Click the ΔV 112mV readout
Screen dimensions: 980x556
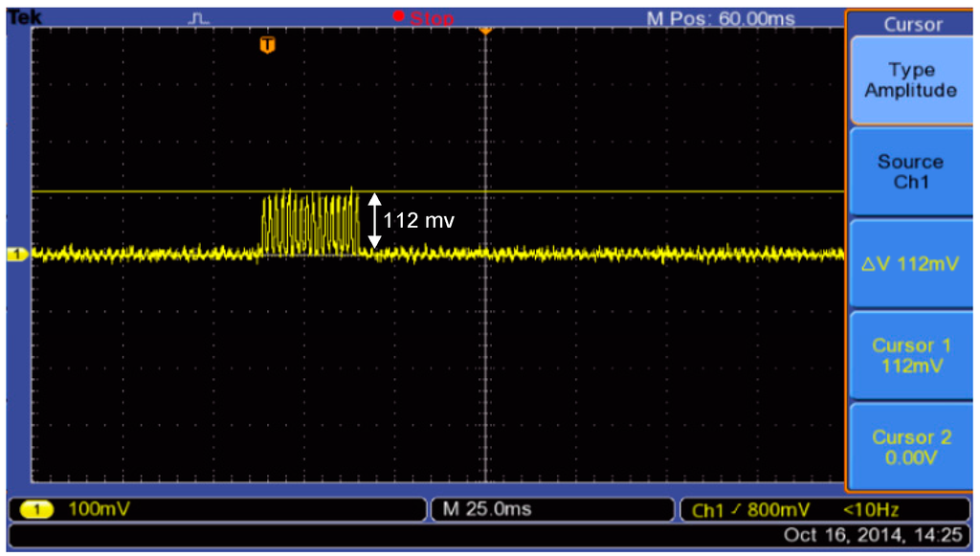pos(909,264)
